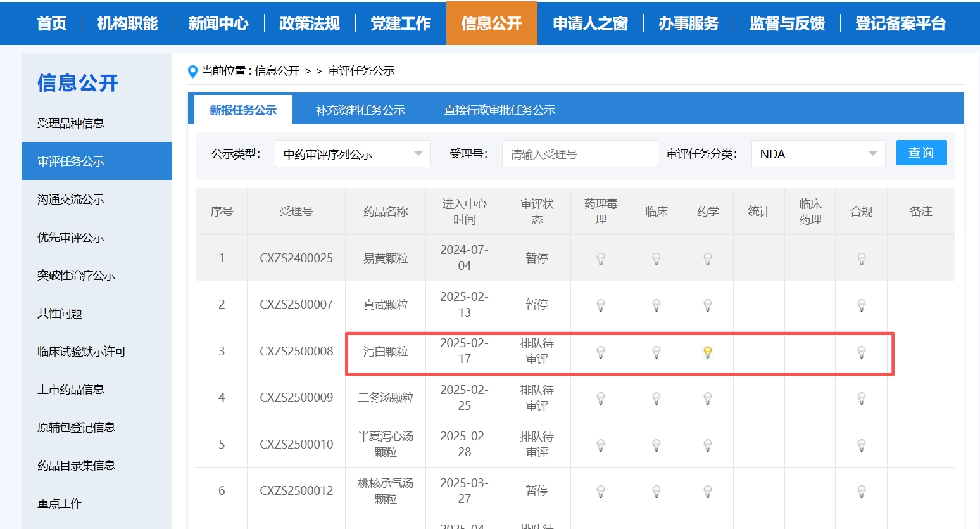Click the 信息公开 breadcrumb link
This screenshot has height=529, width=980.
pos(277,71)
